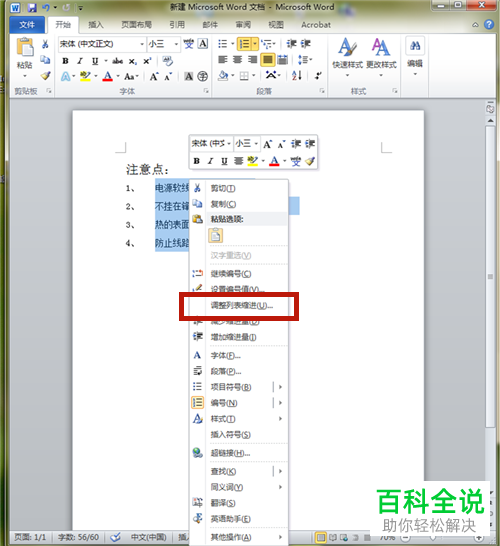Open the Editing 编辑 binoculars menu
The image size is (500, 546).
click(x=415, y=56)
